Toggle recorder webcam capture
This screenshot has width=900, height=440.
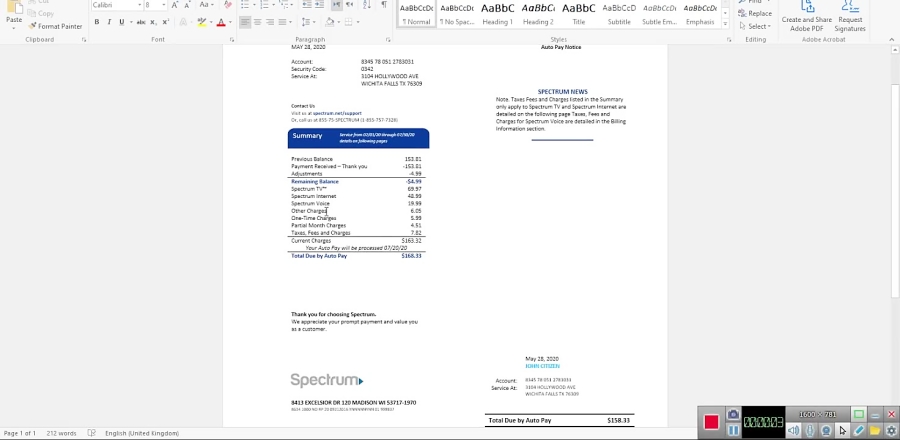825,430
